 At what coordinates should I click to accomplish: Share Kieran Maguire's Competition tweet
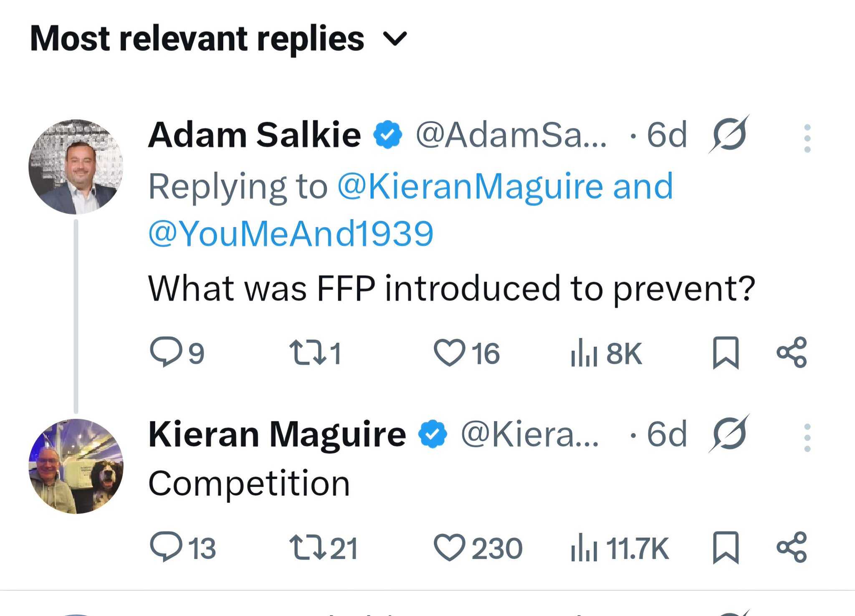[792, 548]
